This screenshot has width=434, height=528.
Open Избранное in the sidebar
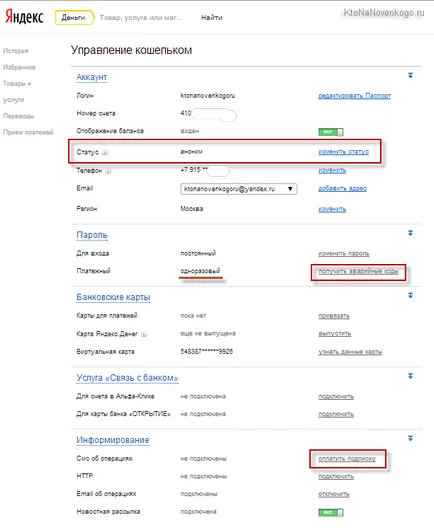pos(19,67)
